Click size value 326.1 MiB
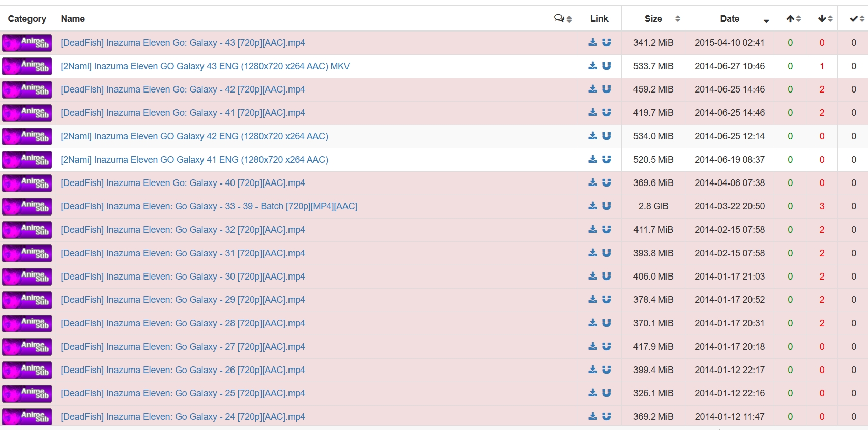Image resolution: width=868 pixels, height=430 pixels. click(653, 393)
